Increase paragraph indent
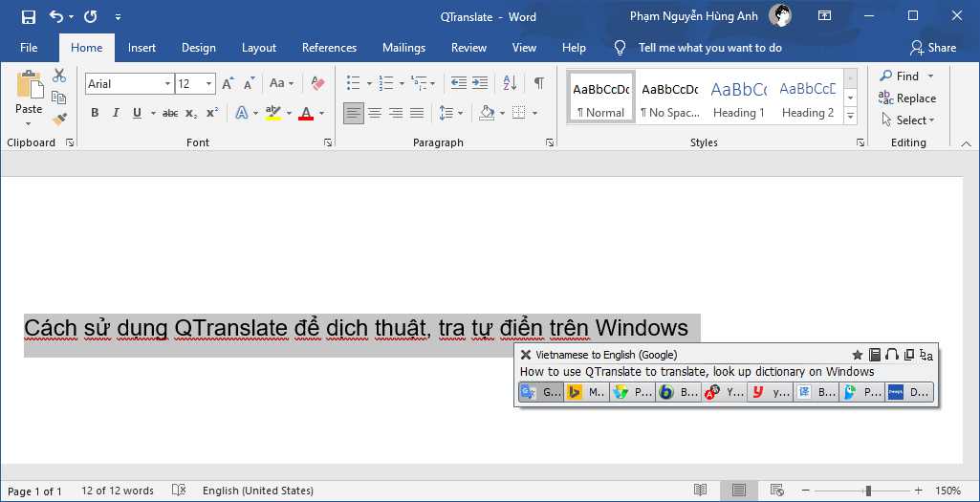The width and height of the screenshot is (980, 502). pos(479,82)
